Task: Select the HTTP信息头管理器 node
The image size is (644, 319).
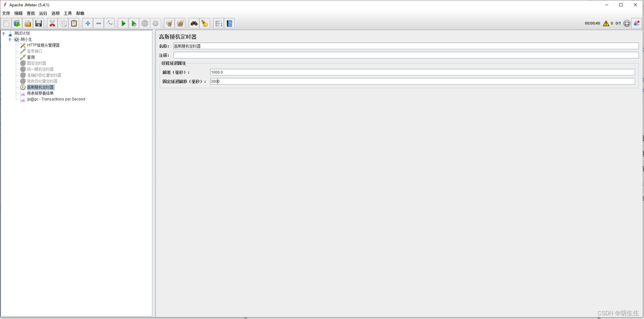Action: point(43,45)
